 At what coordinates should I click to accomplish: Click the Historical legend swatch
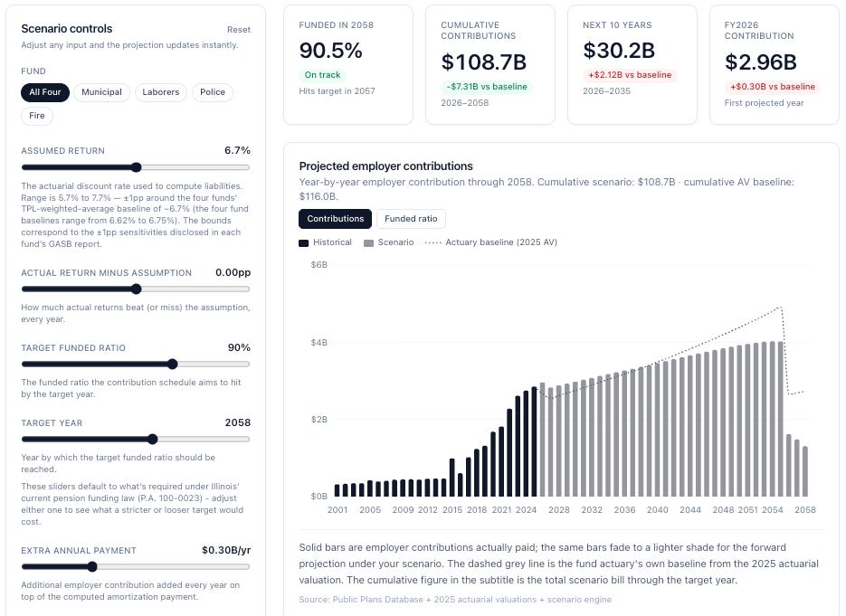pos(304,243)
